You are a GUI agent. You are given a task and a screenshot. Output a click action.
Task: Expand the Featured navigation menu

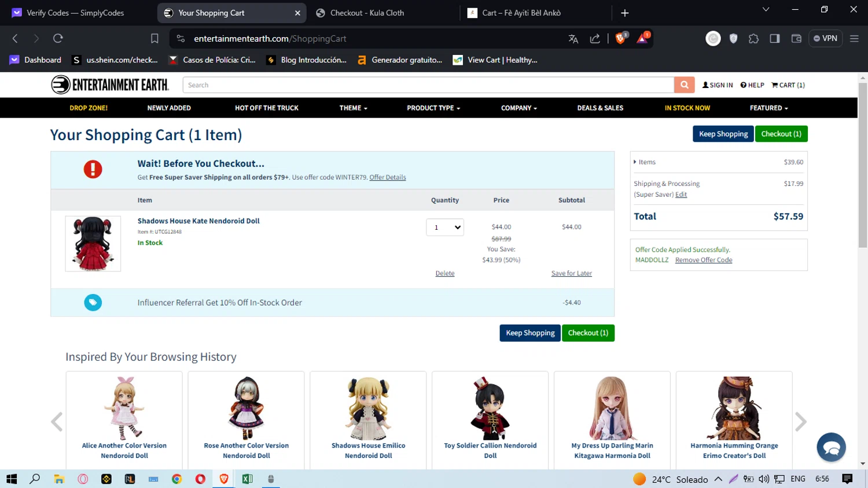tap(768, 108)
